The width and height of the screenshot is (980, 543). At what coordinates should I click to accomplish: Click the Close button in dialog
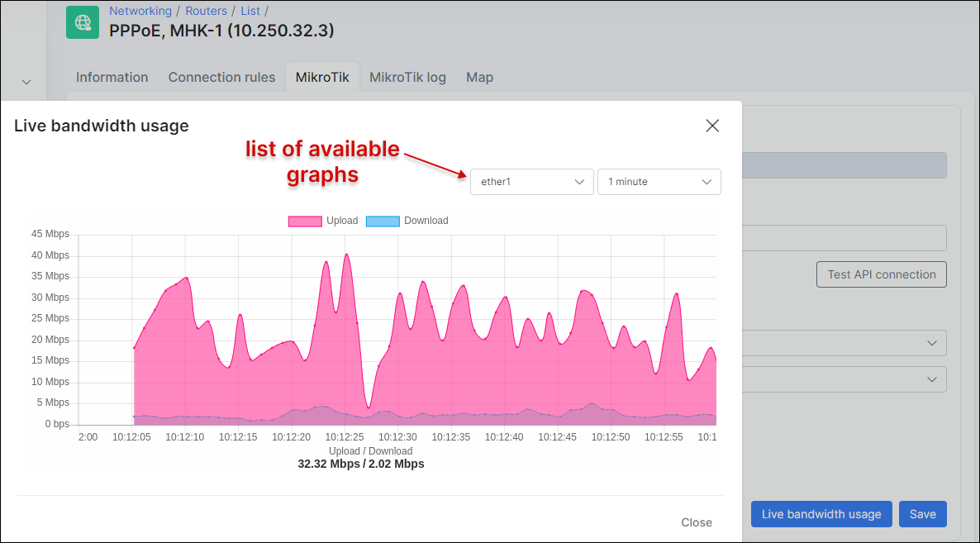tap(697, 522)
